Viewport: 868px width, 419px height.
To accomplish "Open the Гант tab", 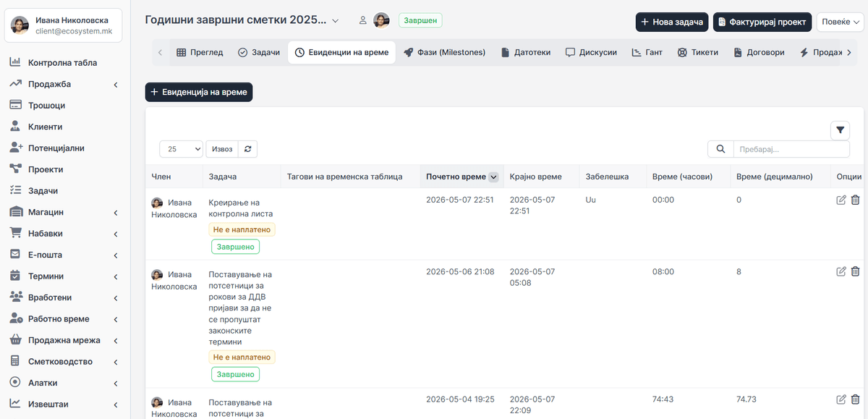I will tap(647, 53).
